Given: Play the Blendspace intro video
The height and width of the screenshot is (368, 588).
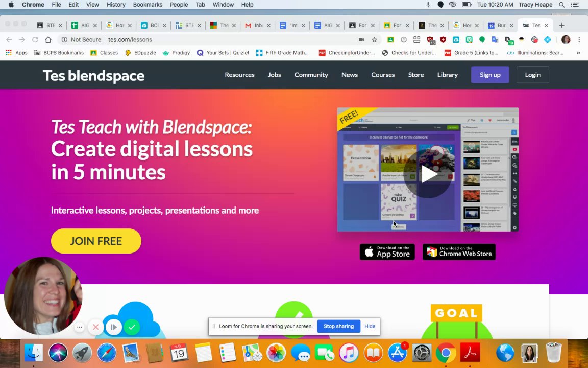Looking at the screenshot, I should pyautogui.click(x=428, y=174).
